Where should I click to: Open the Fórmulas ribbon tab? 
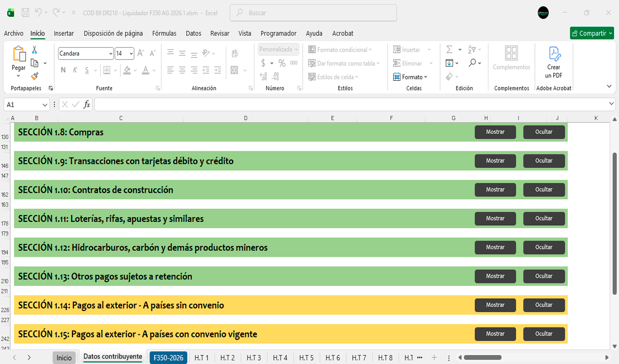164,33
